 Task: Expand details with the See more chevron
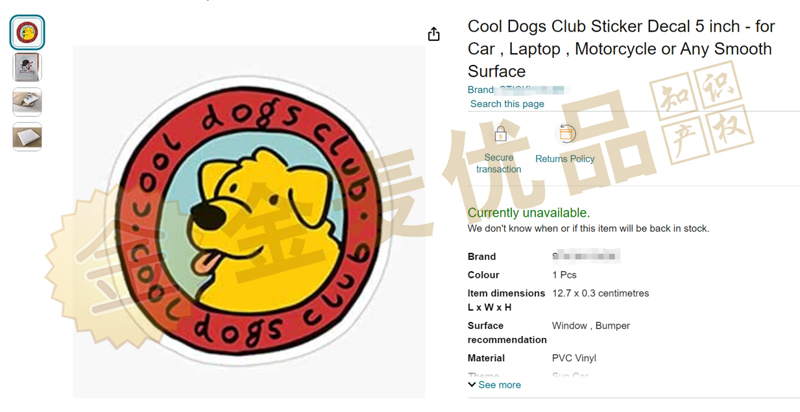tap(472, 385)
